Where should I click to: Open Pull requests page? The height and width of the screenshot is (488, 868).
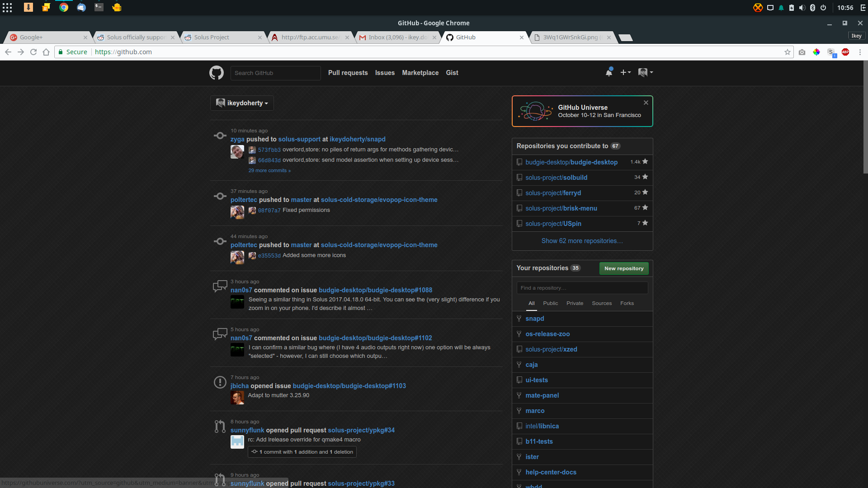(x=348, y=73)
